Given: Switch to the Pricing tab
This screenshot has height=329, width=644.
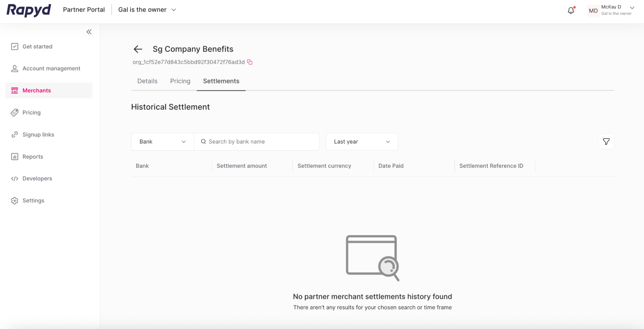Looking at the screenshot, I should click(180, 81).
